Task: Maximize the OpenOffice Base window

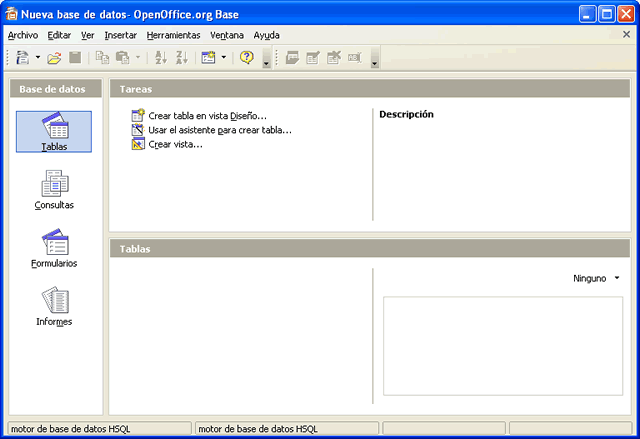Action: pos(607,14)
